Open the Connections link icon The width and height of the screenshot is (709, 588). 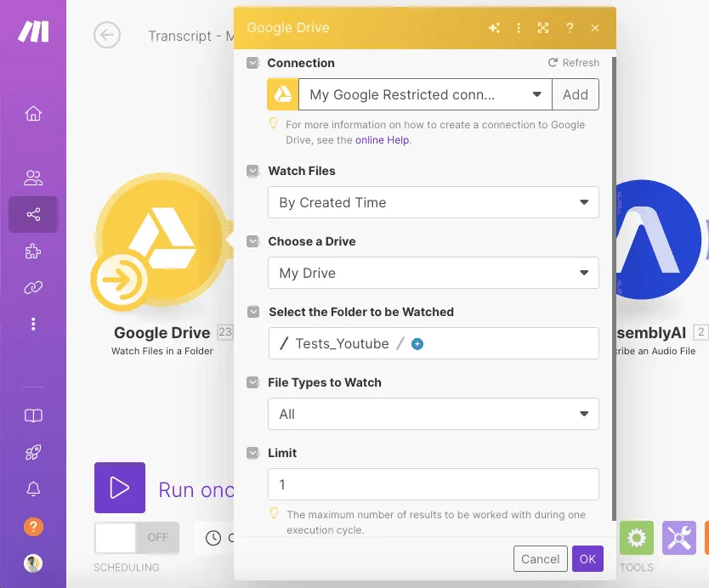click(x=33, y=287)
